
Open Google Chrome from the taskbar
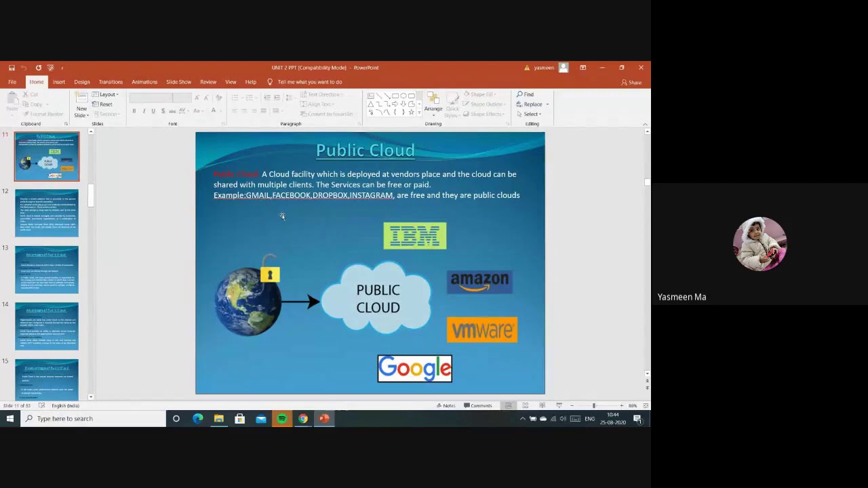302,419
